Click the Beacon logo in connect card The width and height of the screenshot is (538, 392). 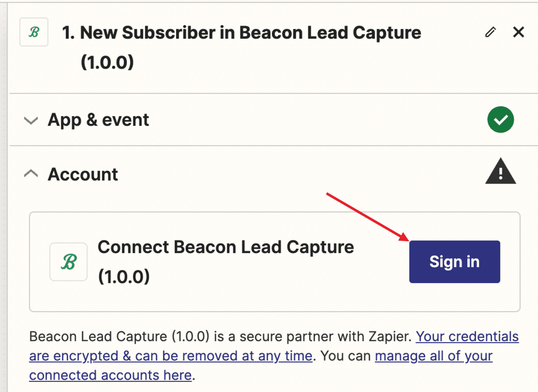pyautogui.click(x=68, y=262)
